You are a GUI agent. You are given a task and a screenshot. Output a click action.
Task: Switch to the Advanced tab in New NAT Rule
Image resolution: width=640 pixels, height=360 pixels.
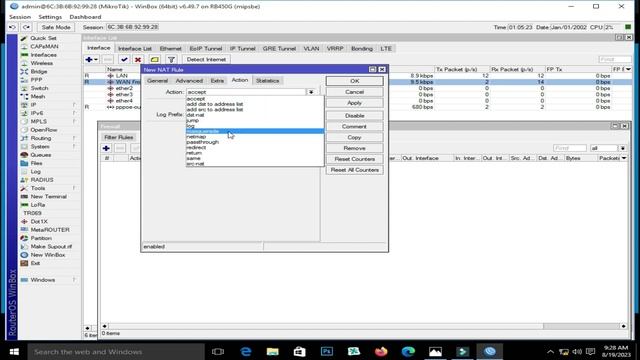(189, 81)
